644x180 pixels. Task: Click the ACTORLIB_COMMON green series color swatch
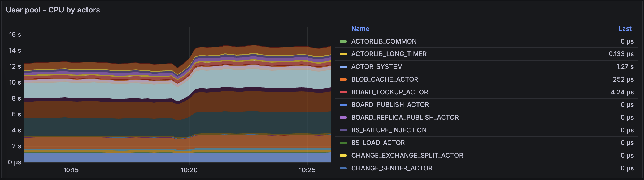tap(343, 41)
